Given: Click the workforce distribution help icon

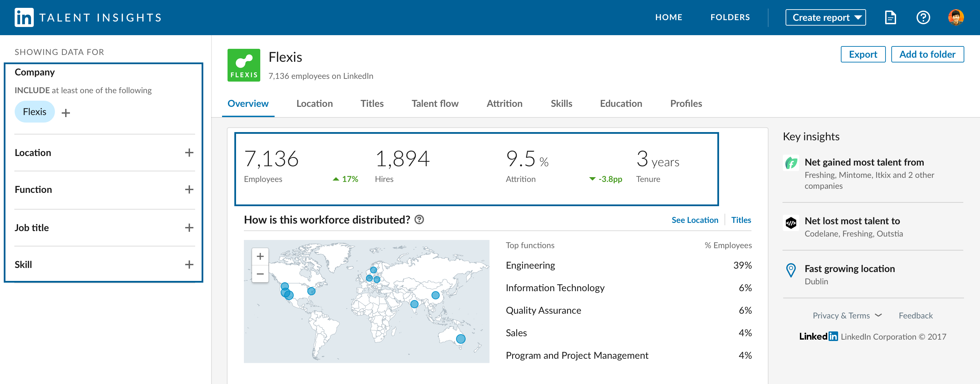Looking at the screenshot, I should [x=419, y=219].
